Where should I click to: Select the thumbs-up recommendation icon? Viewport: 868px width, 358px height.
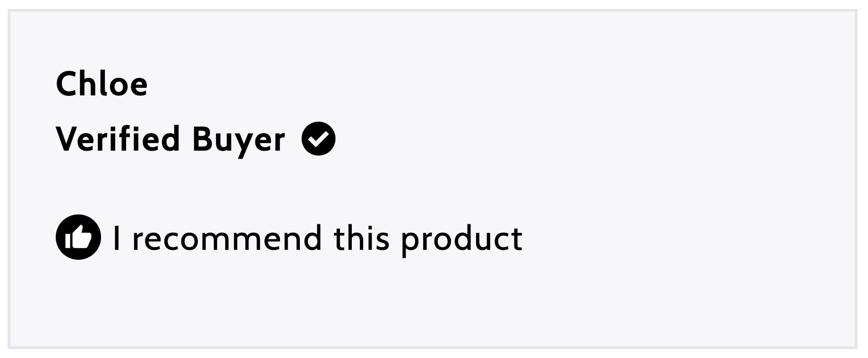click(x=78, y=237)
